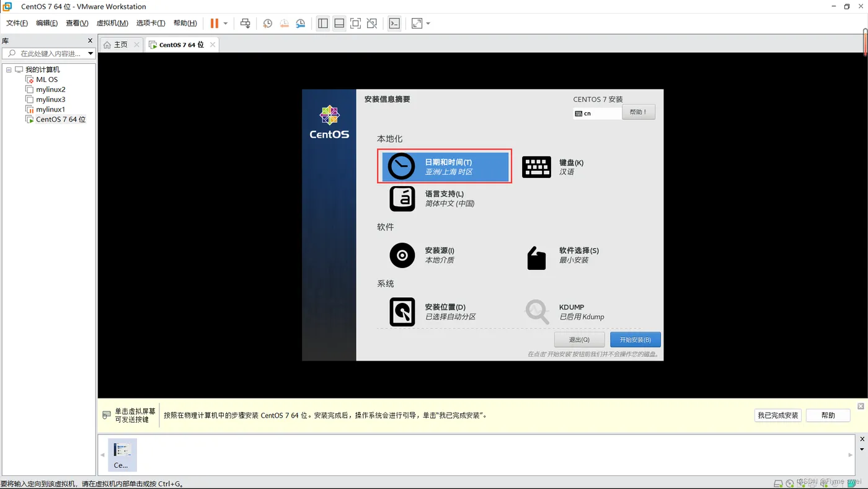Switch to Unity mode
This screenshot has height=489, width=868.
371,24
